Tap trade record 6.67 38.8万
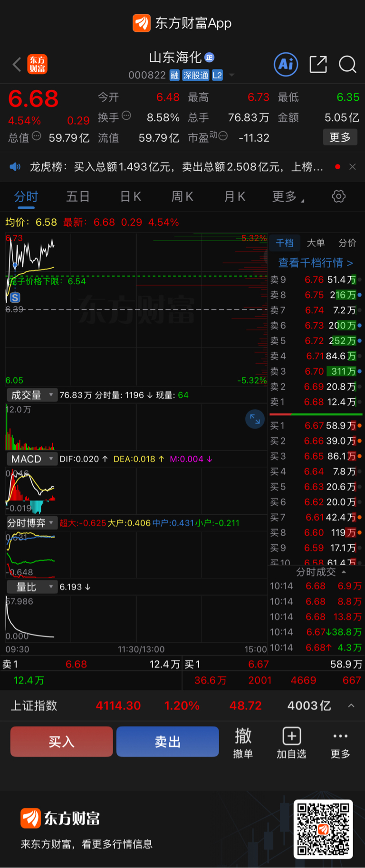 316,632
